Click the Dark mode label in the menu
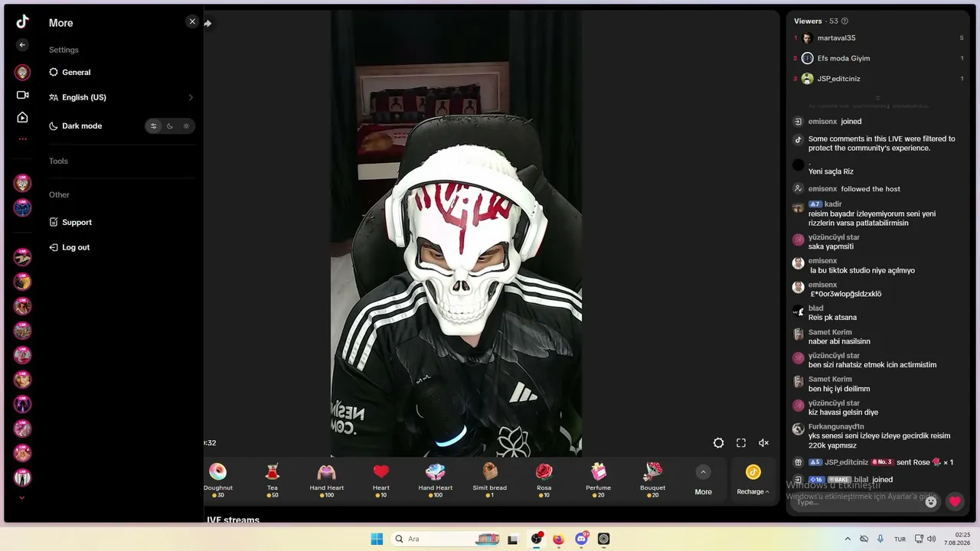The image size is (980, 551). pyautogui.click(x=82, y=126)
